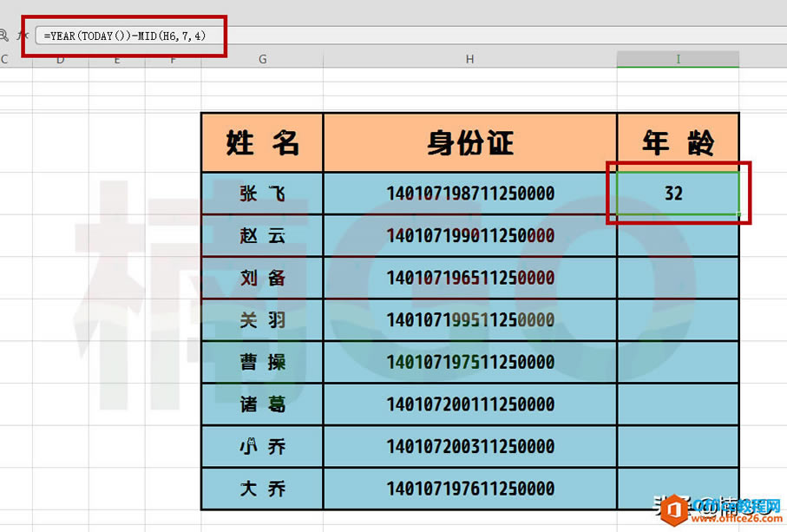This screenshot has height=532, width=787.
Task: Select the name cell 赵云
Action: click(x=262, y=235)
